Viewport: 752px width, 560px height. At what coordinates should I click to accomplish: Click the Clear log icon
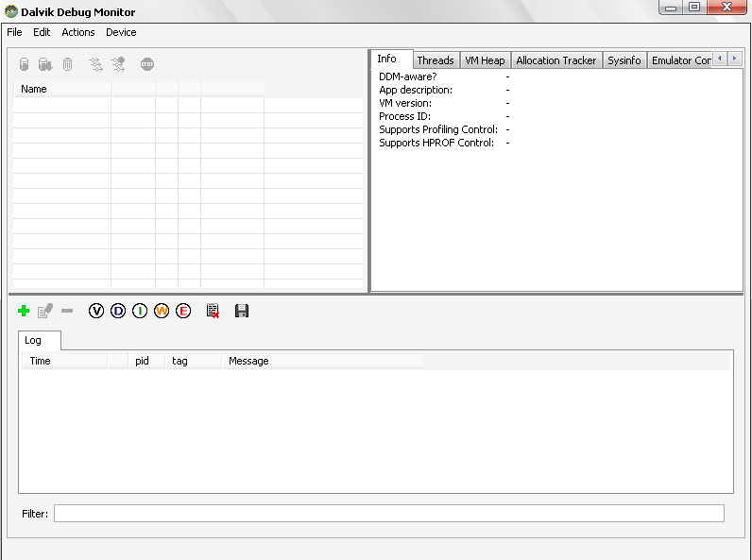(x=213, y=312)
